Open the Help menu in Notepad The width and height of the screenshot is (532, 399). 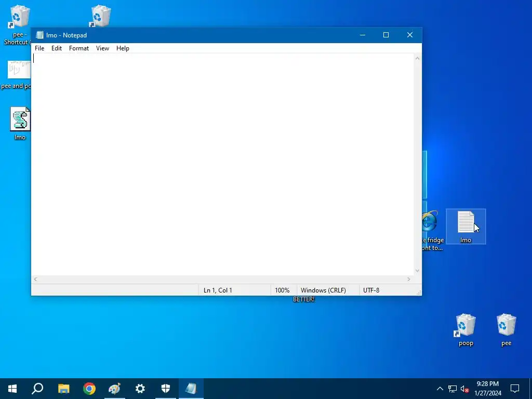123,48
